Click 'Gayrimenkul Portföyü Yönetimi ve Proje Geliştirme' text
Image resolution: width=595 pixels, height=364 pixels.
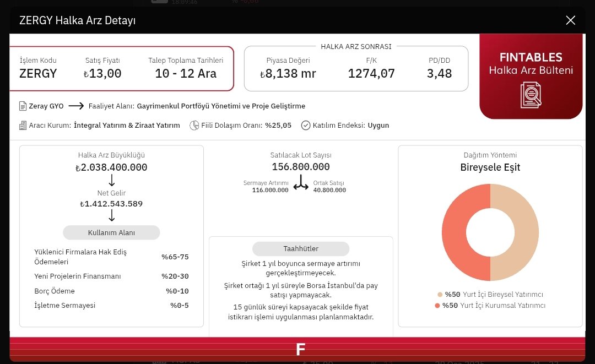click(221, 106)
